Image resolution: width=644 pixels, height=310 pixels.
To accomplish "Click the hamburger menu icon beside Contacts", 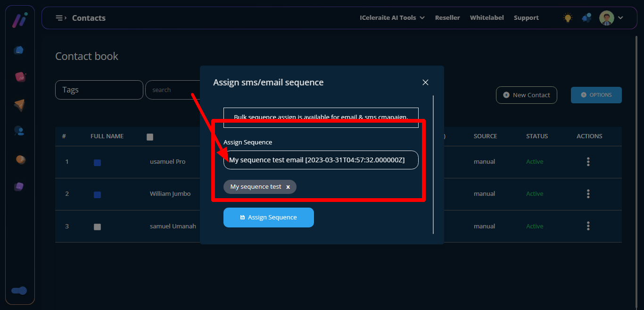I will point(60,18).
